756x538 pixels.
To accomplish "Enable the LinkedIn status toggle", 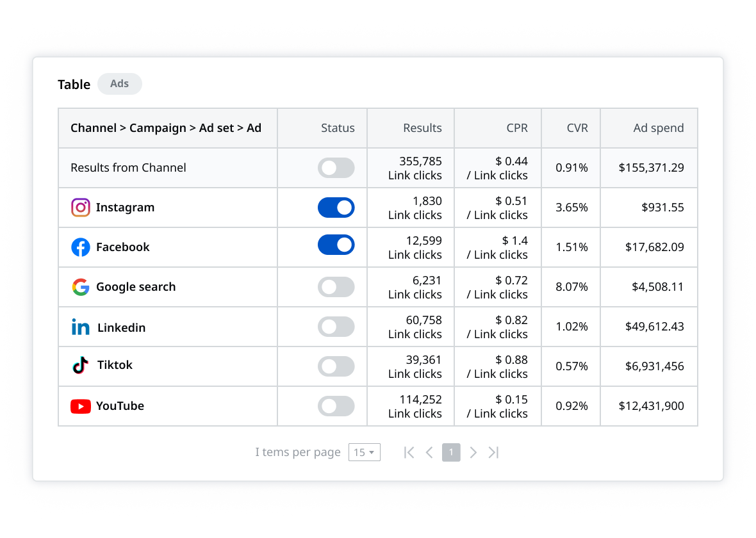I will click(x=336, y=327).
